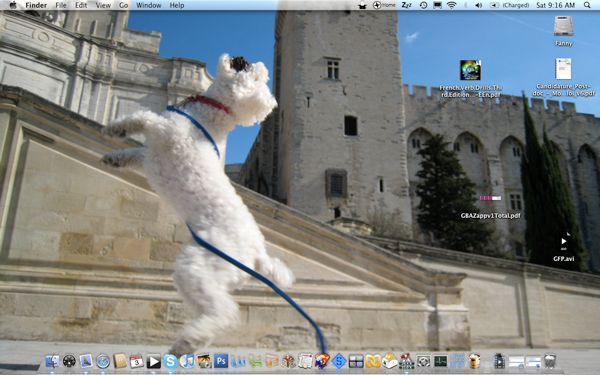Launch Front Row play icon in the Dock
Screen dimensions: 600x375
pos(153,361)
